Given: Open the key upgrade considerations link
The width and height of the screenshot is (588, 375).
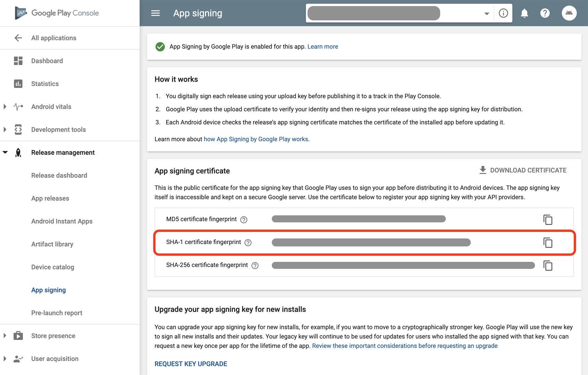Looking at the screenshot, I should 405,346.
